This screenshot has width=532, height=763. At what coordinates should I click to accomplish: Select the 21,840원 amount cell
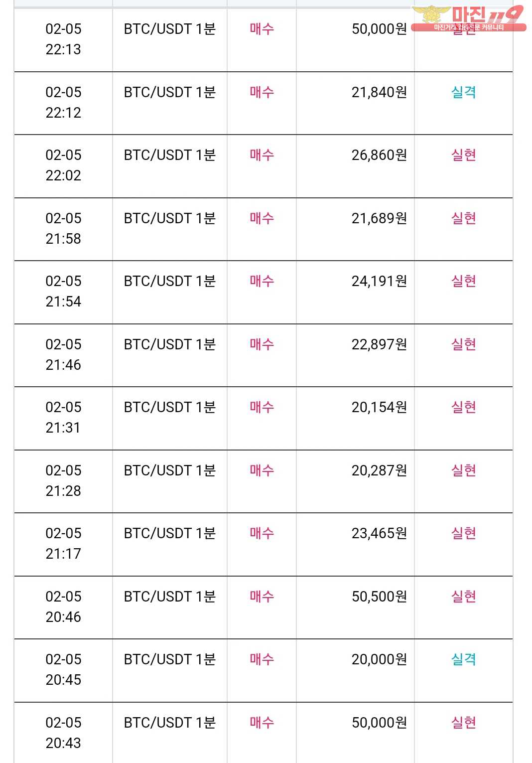tap(379, 92)
